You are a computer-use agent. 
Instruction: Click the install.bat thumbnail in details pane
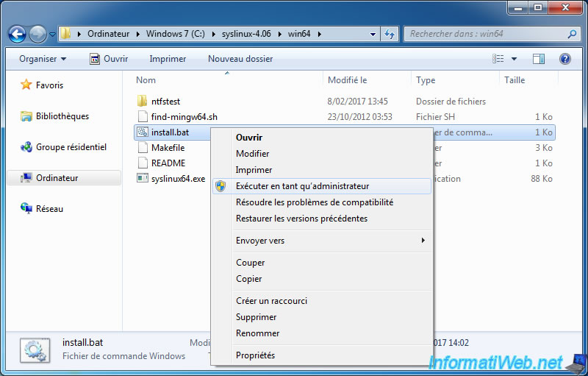click(x=35, y=350)
